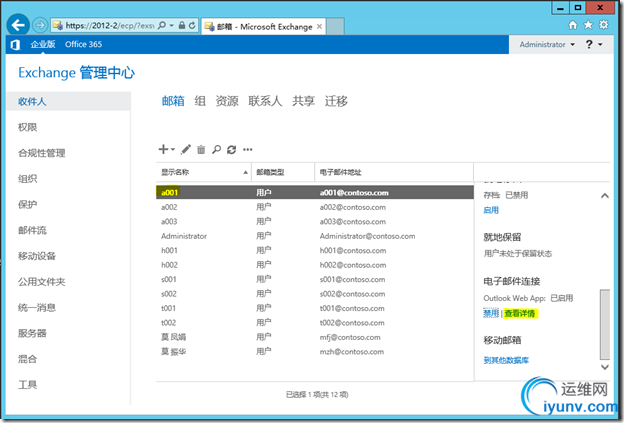Open the address bar dropdown arrow
The height and width of the screenshot is (423, 624).
pyautogui.click(x=172, y=25)
